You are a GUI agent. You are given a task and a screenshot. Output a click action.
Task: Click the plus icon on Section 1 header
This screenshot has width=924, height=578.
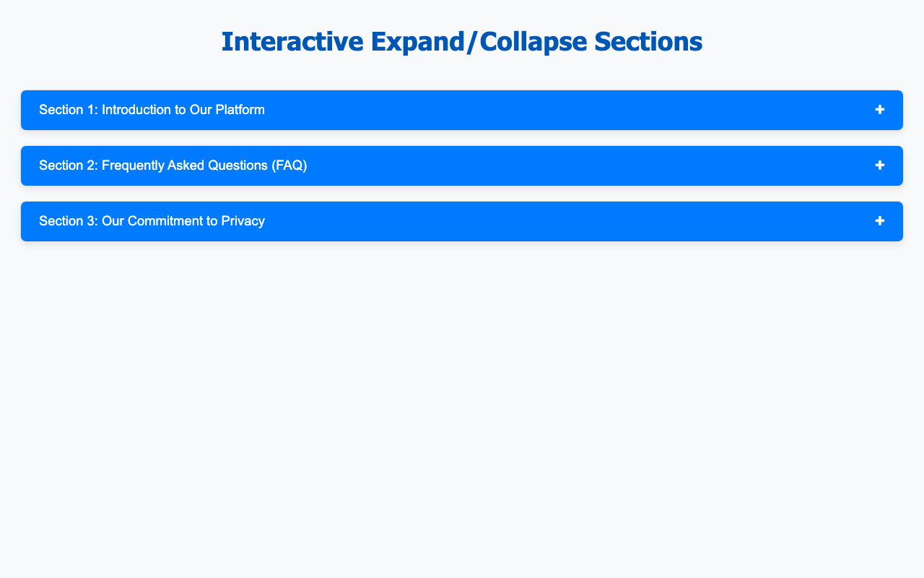click(879, 110)
